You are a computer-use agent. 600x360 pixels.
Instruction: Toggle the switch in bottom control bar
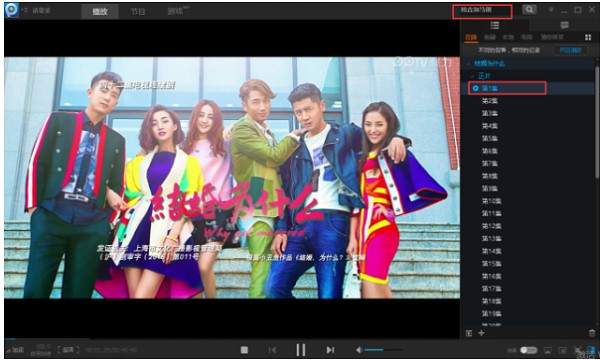point(528,350)
